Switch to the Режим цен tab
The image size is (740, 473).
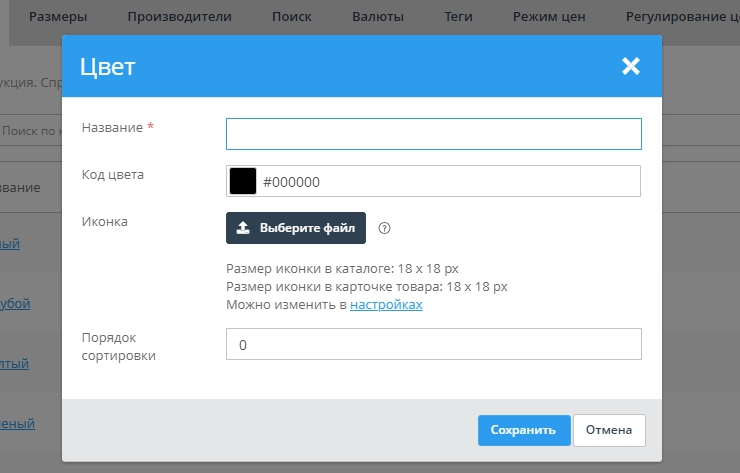click(x=548, y=17)
